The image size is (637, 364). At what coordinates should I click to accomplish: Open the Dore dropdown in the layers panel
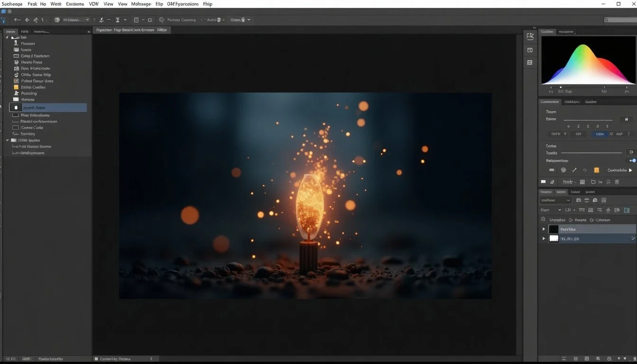click(551, 210)
